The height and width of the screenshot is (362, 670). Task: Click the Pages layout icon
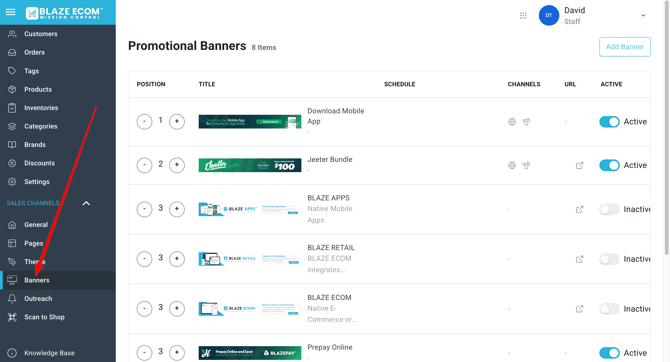coord(12,243)
